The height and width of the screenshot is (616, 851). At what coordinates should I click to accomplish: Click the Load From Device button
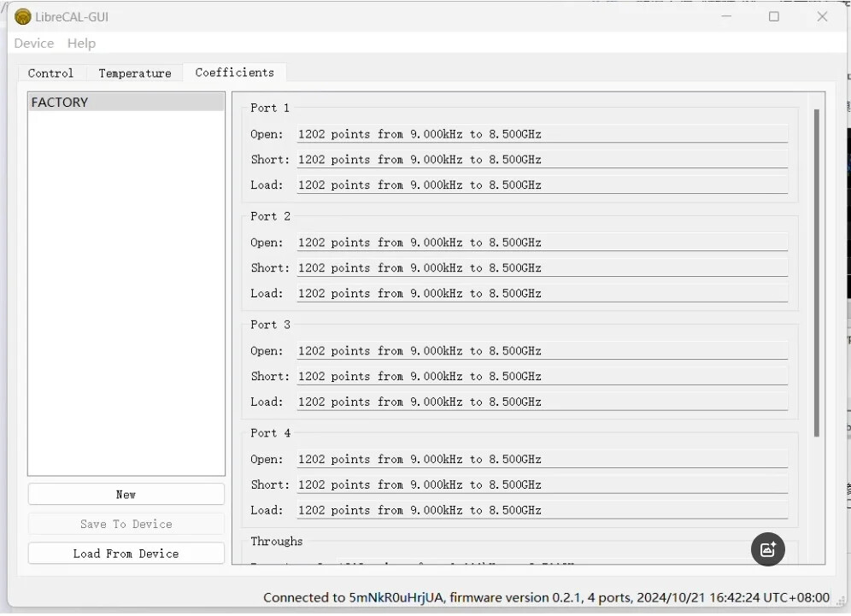(x=126, y=553)
